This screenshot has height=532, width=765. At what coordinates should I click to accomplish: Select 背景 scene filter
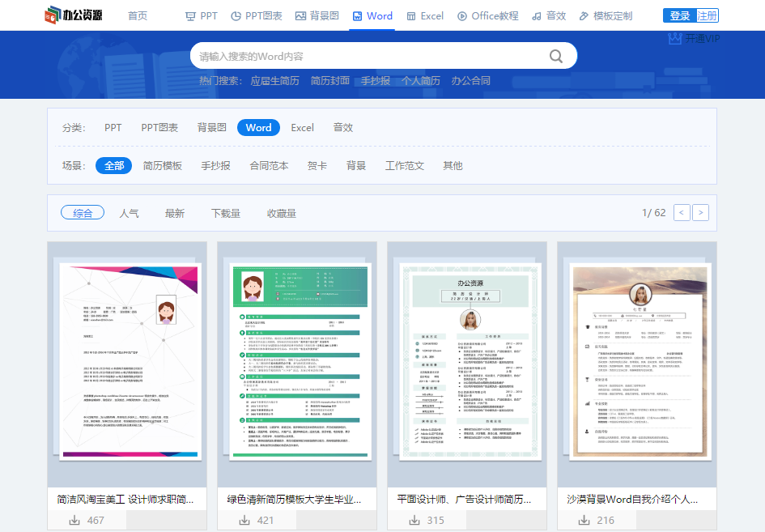(356, 165)
